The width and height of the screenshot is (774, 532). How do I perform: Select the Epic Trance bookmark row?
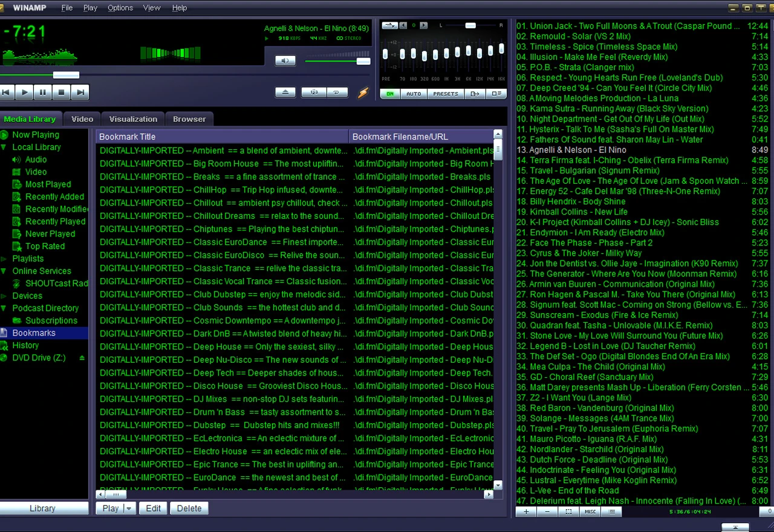(294, 464)
